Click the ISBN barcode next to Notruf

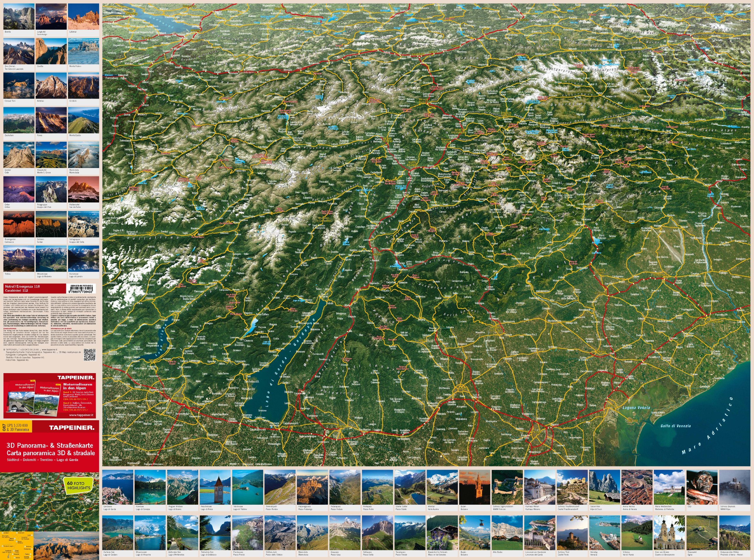pyautogui.click(x=82, y=289)
